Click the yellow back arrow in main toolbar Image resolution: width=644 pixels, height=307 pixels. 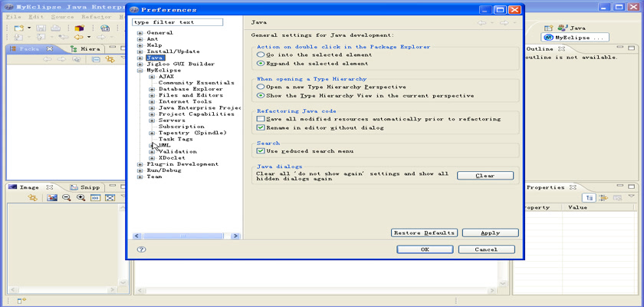[x=78, y=38]
